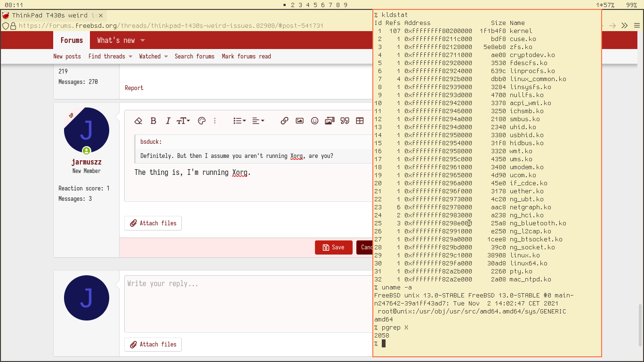Click the Report link
The width and height of the screenshot is (644, 362).
coord(134,88)
